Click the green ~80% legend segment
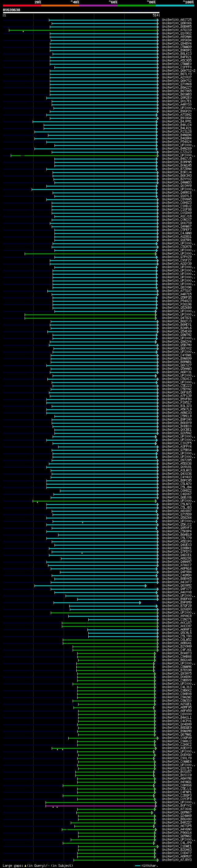 tap(137, 6)
